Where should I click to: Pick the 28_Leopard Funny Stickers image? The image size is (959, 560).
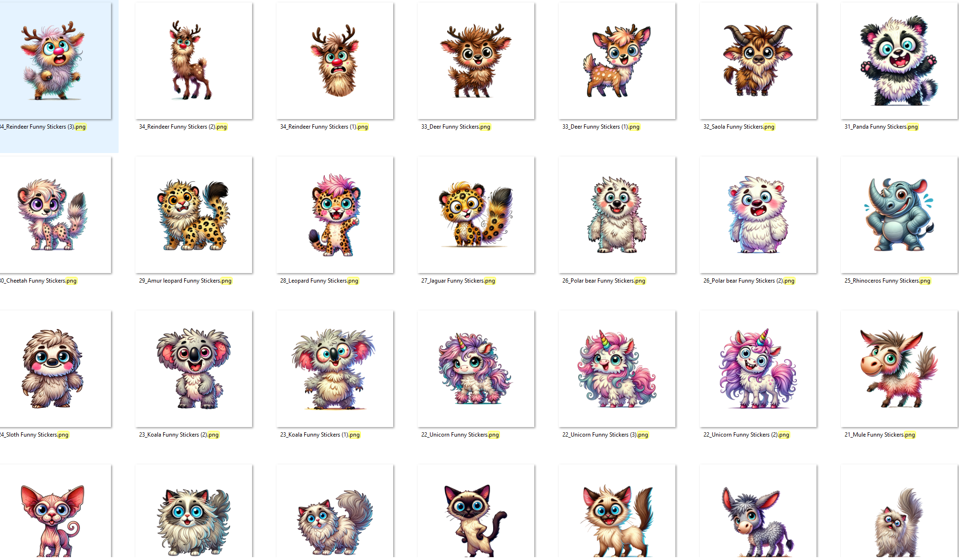(335, 215)
